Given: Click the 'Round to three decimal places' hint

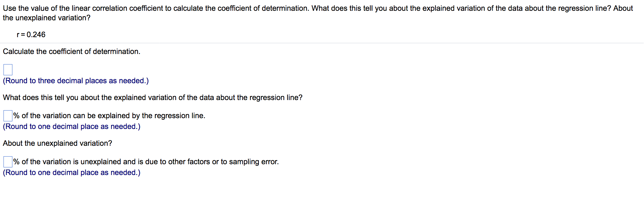Looking at the screenshot, I should pyautogui.click(x=76, y=81).
